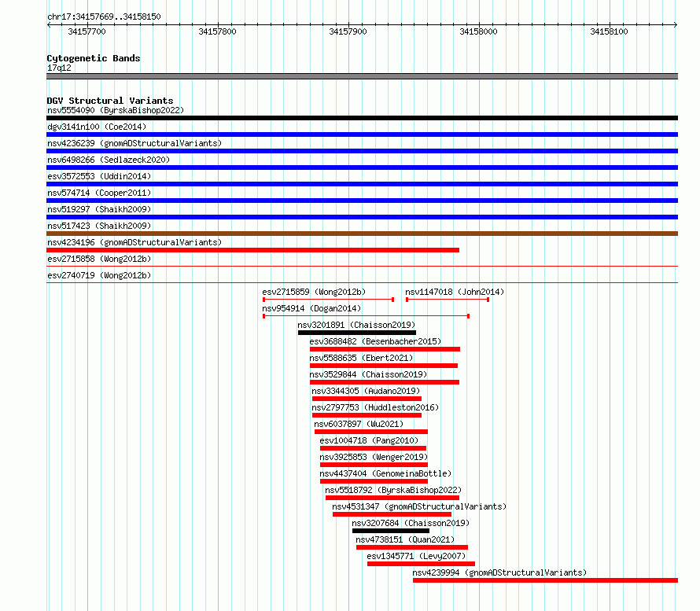This screenshot has height=611, width=700.
Task: Click the 34157800 ruler tick label
Action: point(217,31)
